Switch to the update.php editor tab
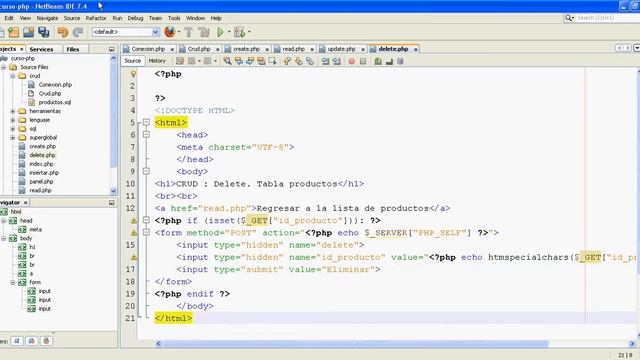Screen dimensions: 640x360 (342, 49)
